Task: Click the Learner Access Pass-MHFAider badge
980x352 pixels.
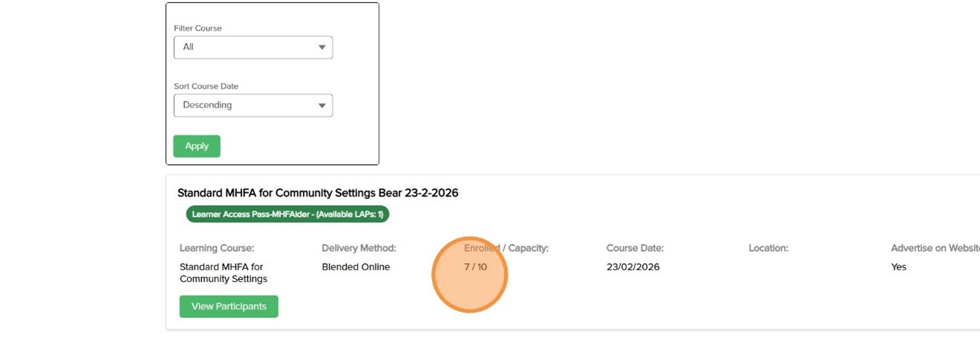Action: (x=287, y=215)
